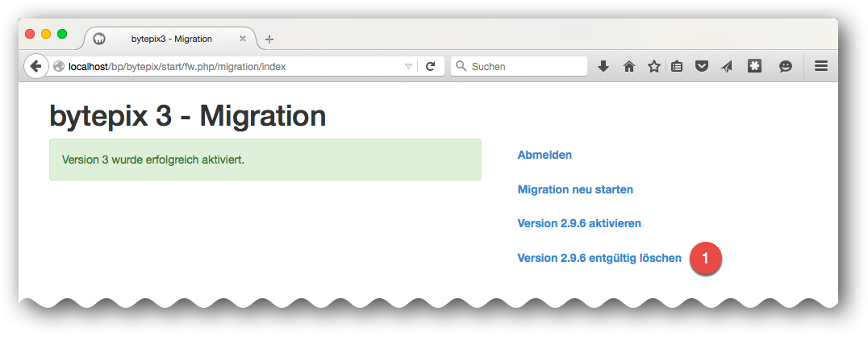Click the yellow minimize window button

tap(47, 34)
